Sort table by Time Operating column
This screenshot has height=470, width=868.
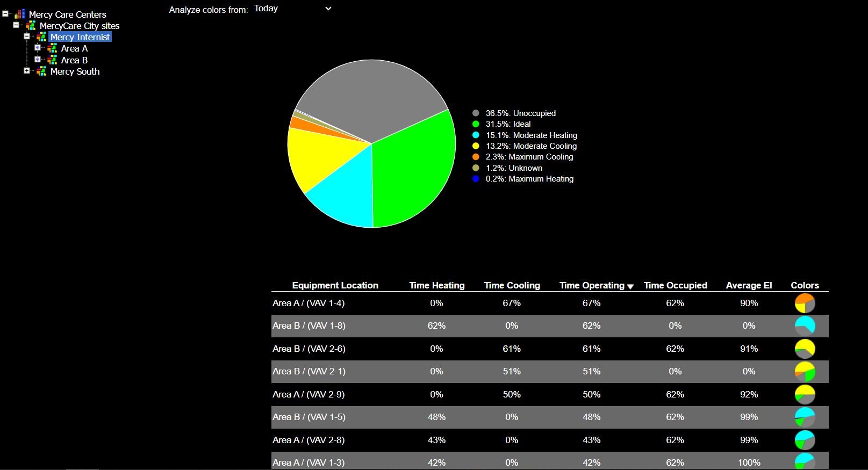[592, 285]
